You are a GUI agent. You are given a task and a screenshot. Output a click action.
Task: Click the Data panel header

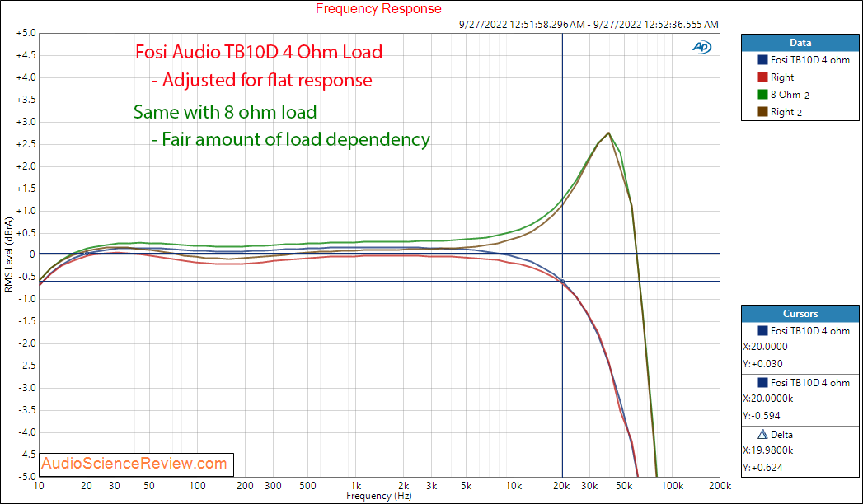coord(800,42)
